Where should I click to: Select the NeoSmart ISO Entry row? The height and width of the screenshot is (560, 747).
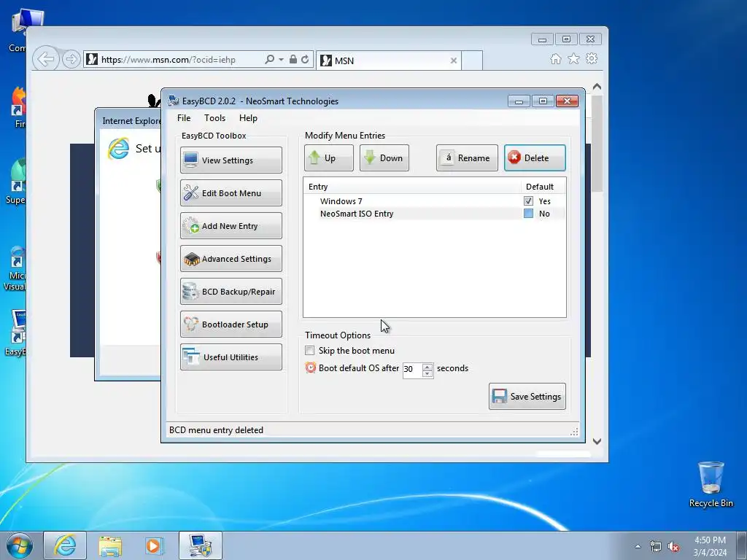[435, 214]
